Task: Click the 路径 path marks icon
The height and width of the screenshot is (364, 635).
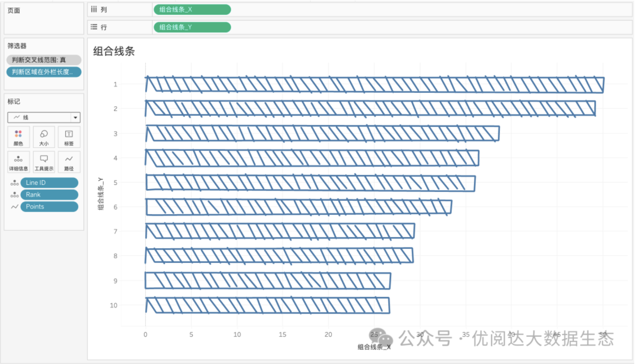Action: point(69,162)
